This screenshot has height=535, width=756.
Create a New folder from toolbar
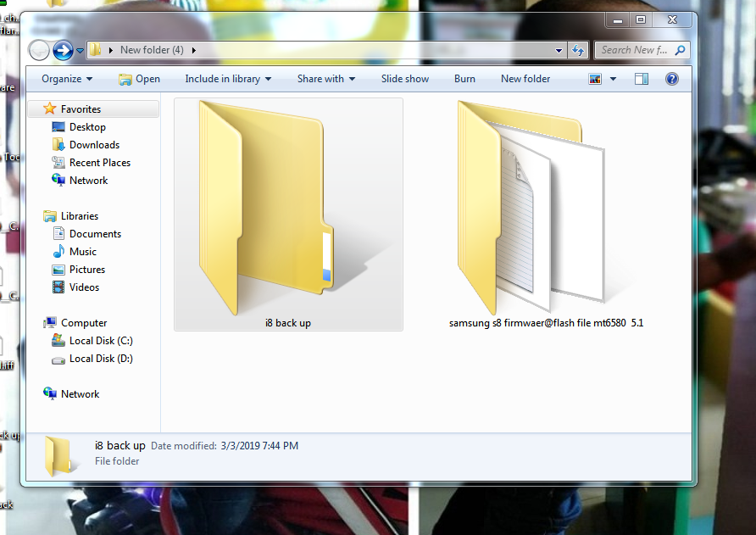click(525, 79)
